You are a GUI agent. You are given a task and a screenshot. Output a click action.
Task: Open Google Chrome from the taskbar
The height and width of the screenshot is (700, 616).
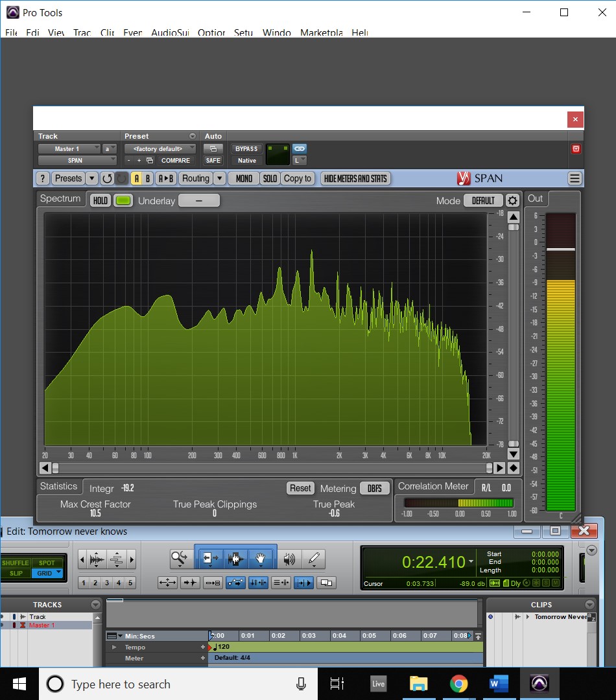click(459, 684)
